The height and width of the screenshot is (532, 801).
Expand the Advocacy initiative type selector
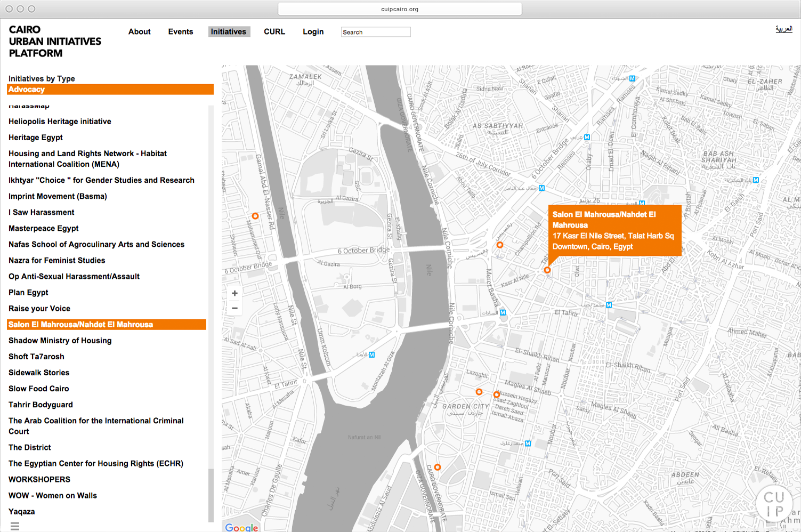tap(110, 90)
